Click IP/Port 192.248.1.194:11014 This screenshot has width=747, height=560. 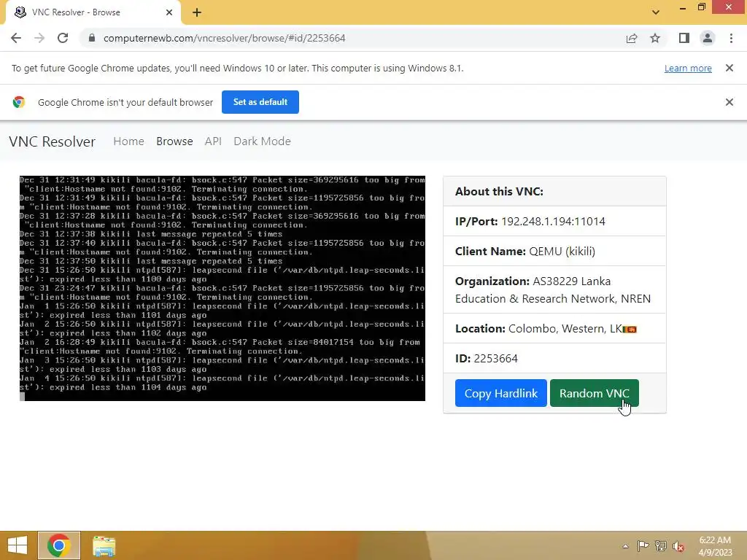click(554, 222)
